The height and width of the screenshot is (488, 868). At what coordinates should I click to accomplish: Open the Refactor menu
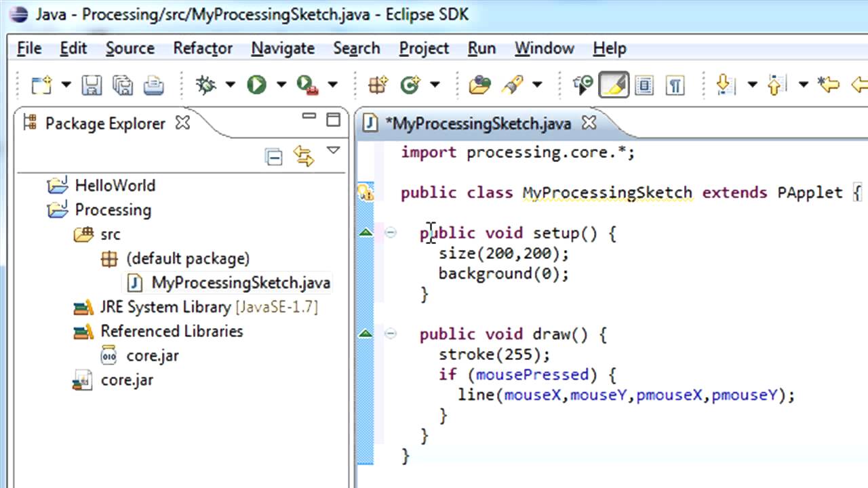[x=203, y=48]
